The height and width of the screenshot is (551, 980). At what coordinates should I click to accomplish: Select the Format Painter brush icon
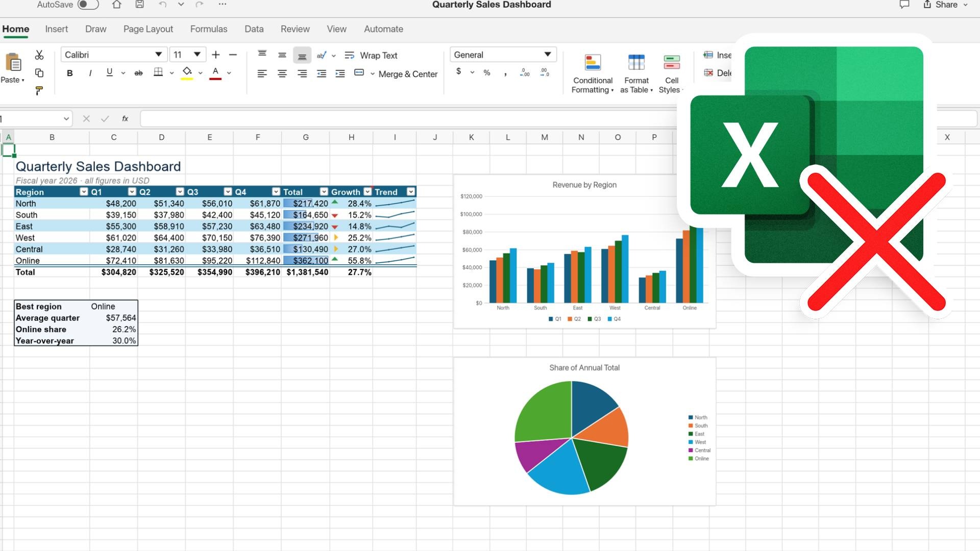click(39, 91)
